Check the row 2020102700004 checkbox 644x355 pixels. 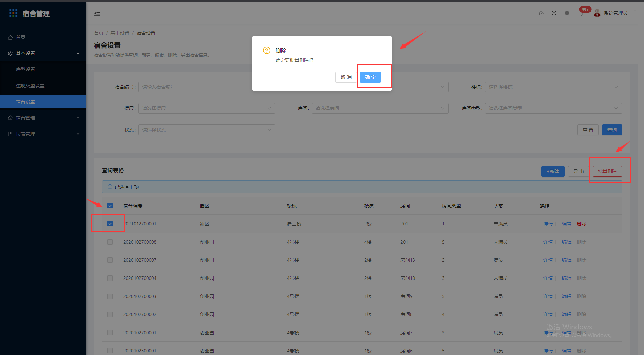coord(110,278)
